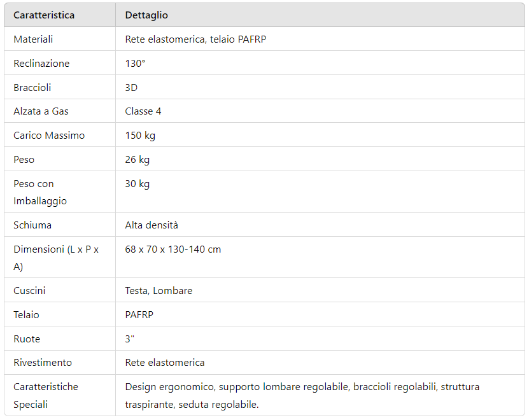The height and width of the screenshot is (420, 529).
Task: Click the 3D armrest value
Action: [131, 87]
